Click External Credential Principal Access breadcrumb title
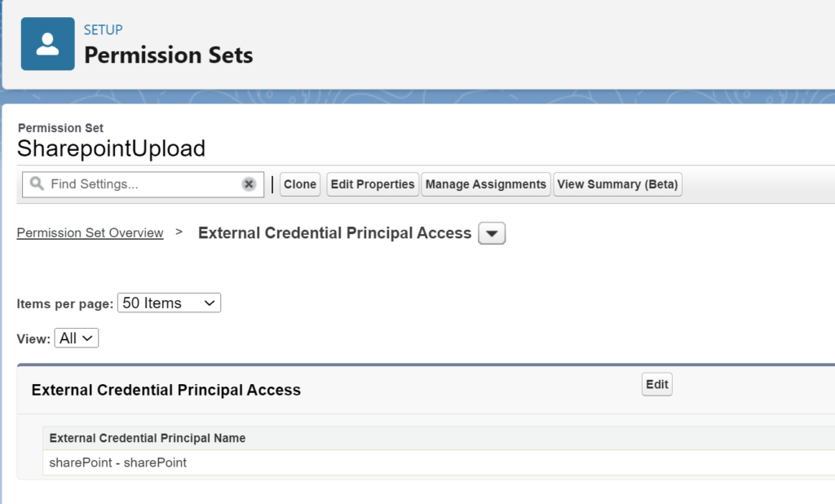Screen dimensions: 835x504 334,232
